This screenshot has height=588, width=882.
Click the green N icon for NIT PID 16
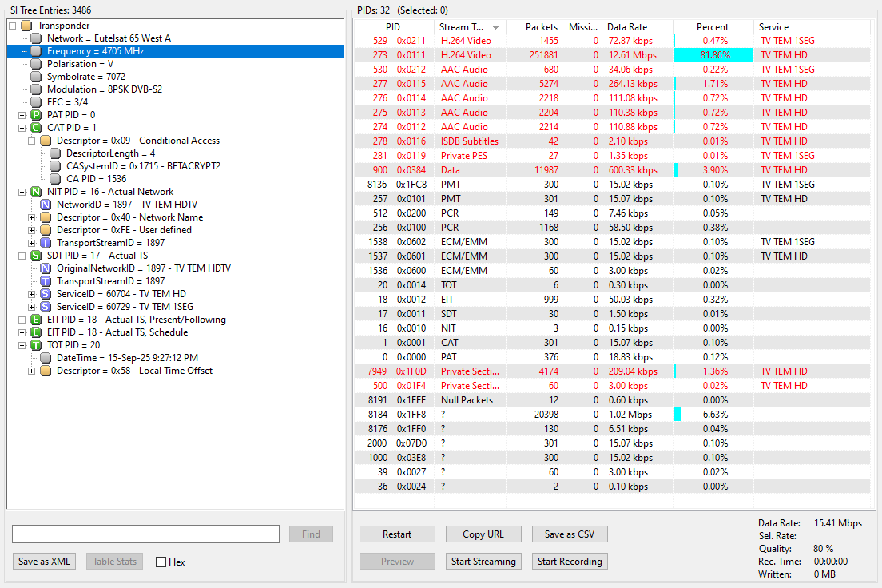point(36,192)
